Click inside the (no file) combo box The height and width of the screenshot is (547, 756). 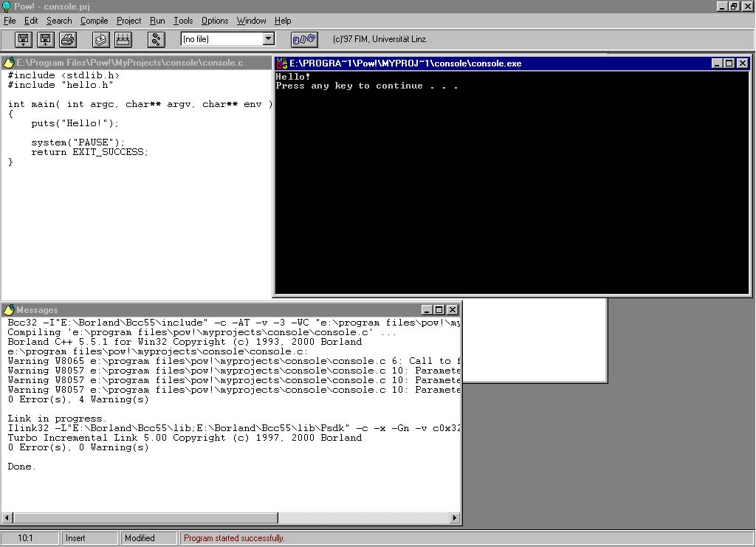click(221, 39)
